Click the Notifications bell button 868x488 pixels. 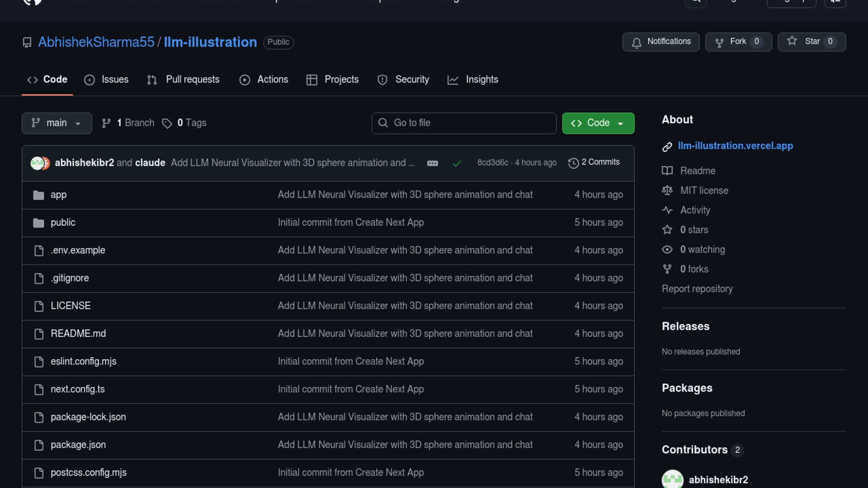pos(660,42)
